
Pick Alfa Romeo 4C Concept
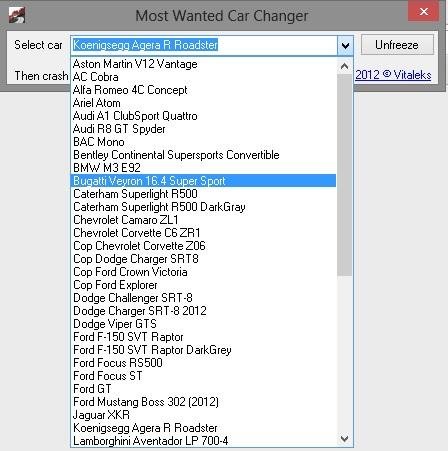click(x=203, y=90)
